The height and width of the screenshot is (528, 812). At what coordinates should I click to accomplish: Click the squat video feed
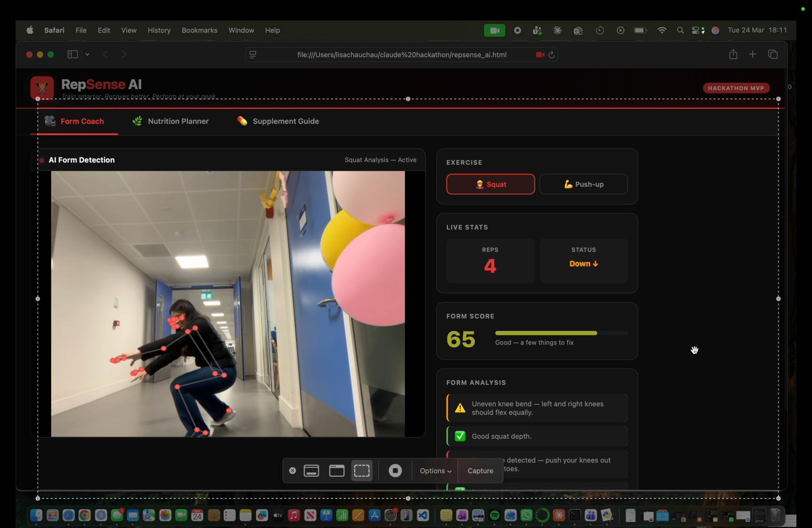[x=228, y=304]
